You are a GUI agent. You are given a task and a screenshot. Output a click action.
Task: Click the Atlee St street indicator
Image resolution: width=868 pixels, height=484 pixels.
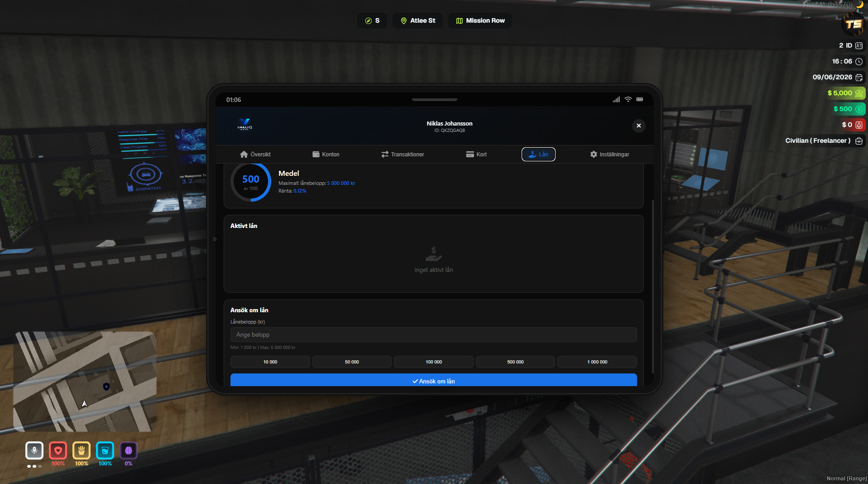click(418, 21)
